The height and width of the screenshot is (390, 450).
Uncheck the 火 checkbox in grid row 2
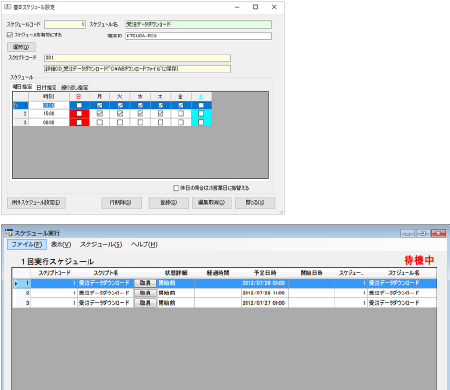[x=120, y=114]
